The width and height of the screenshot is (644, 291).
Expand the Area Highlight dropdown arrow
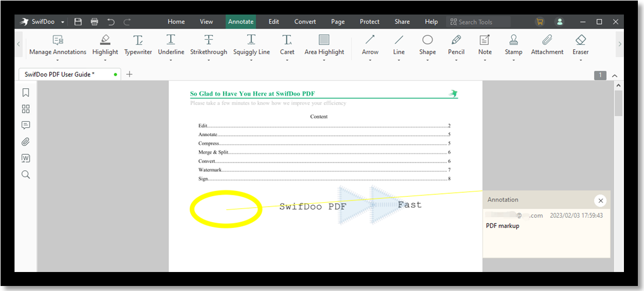(x=324, y=60)
